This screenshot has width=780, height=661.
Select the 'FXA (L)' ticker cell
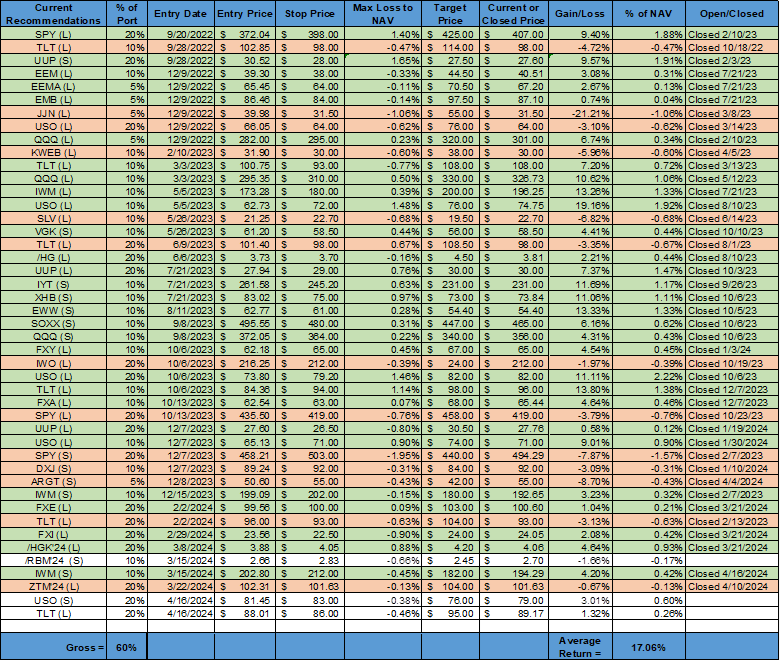point(53,402)
